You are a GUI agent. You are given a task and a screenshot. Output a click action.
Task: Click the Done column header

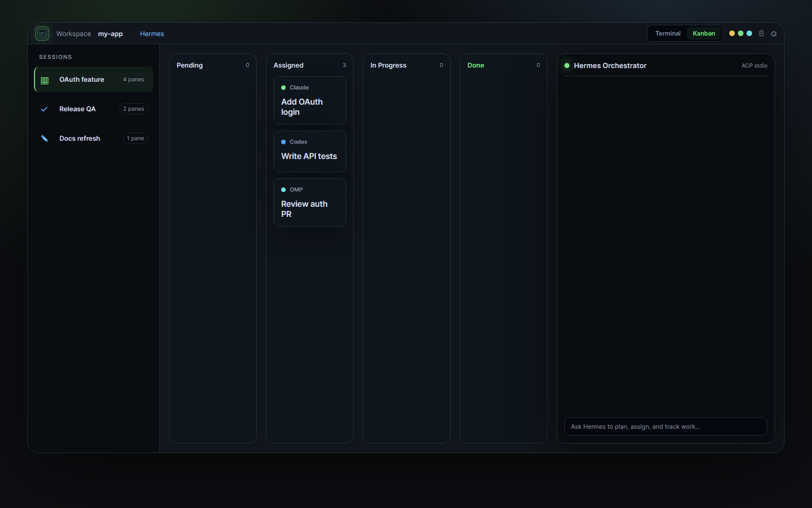(476, 66)
